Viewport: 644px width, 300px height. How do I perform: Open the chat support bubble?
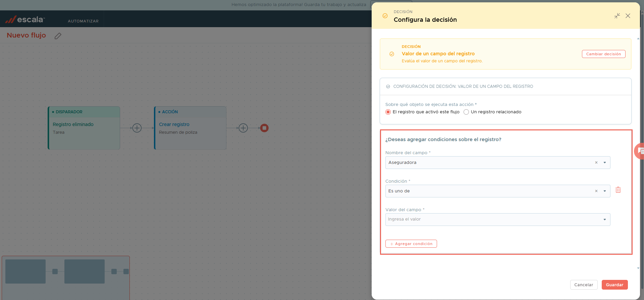(640, 151)
